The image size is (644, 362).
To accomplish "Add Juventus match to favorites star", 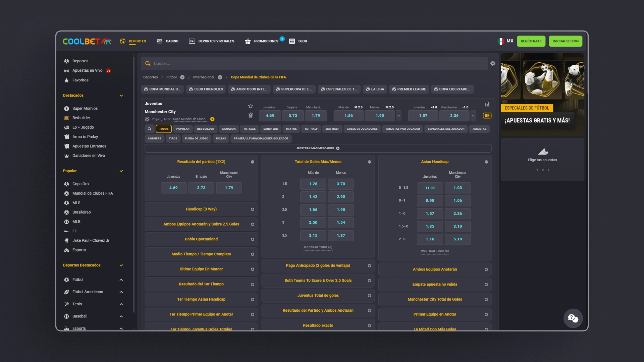I will [251, 106].
